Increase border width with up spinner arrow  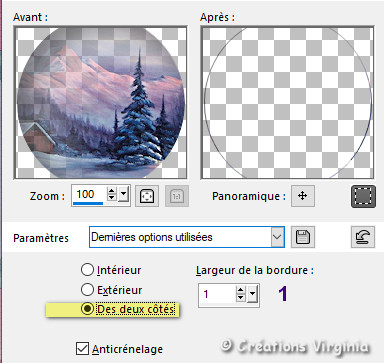click(240, 290)
